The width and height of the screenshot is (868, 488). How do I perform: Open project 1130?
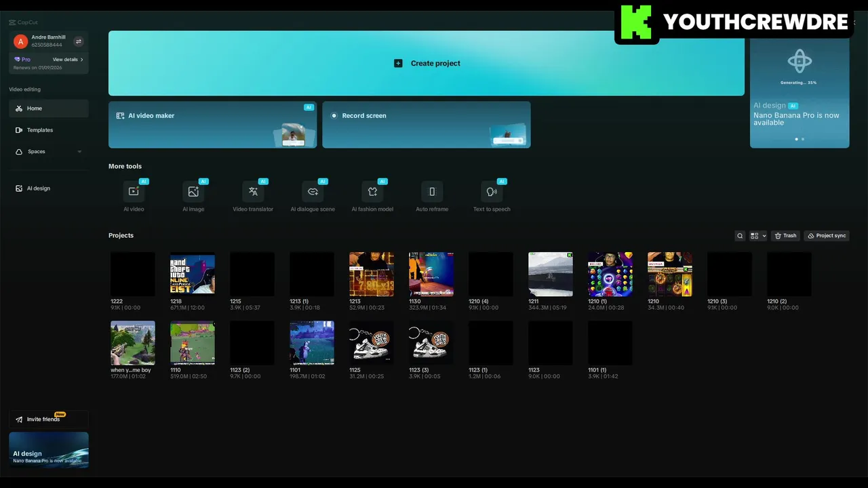pos(431,274)
